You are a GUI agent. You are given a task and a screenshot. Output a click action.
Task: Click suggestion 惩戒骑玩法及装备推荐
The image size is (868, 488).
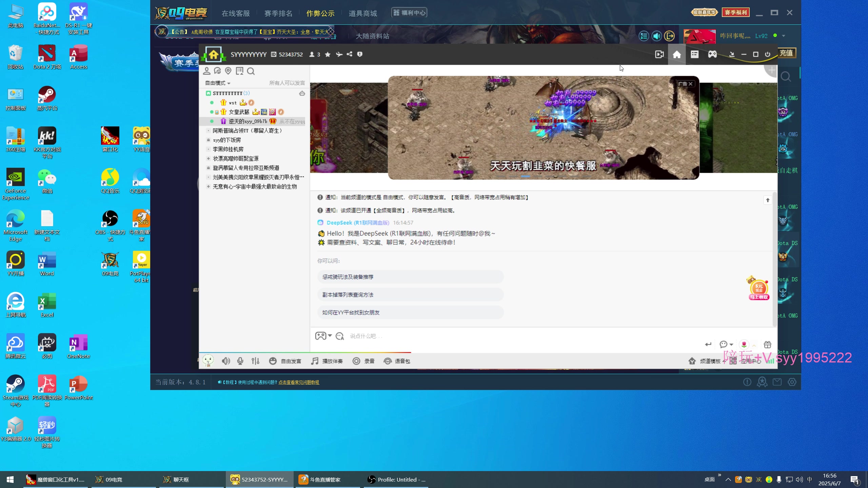(x=410, y=277)
